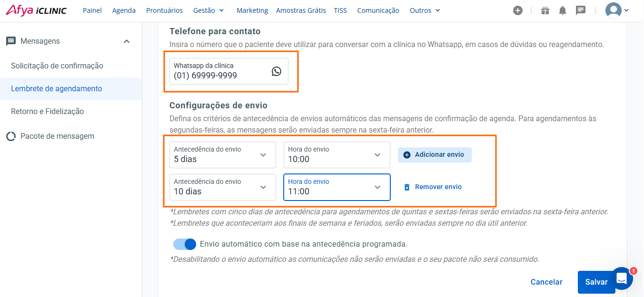
Task: Open the Gestão menu
Action: (x=208, y=10)
